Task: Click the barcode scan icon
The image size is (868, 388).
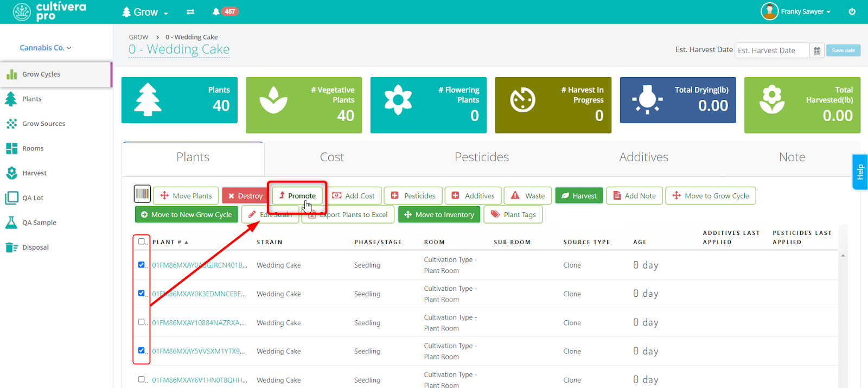Action: (x=142, y=194)
